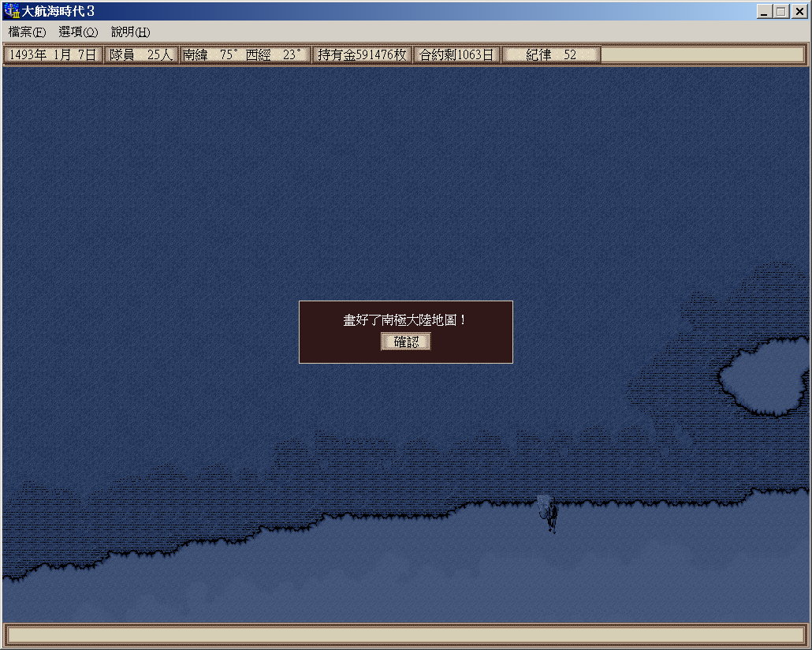The image size is (812, 650).
Task: Click the 持有金 591476枚 gold display
Action: (x=362, y=55)
